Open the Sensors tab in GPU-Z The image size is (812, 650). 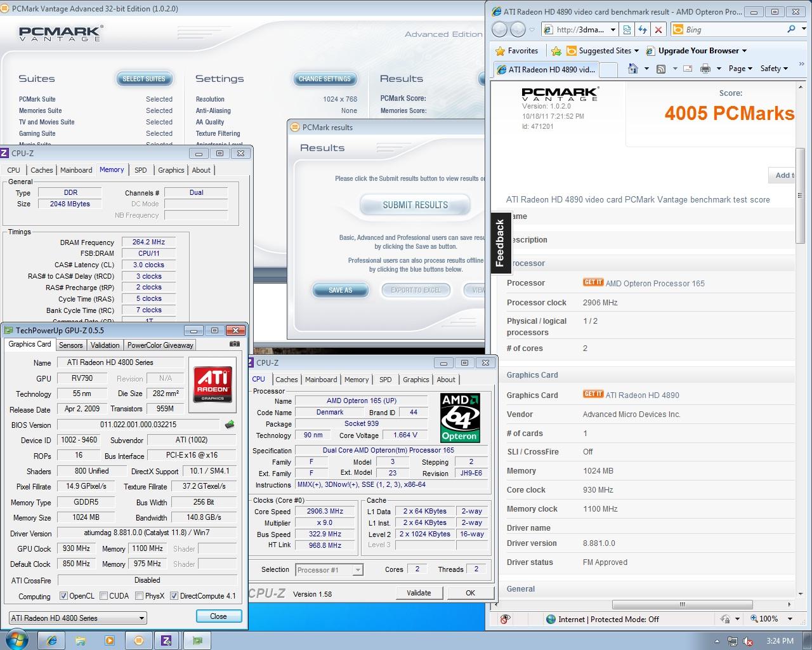[70, 345]
